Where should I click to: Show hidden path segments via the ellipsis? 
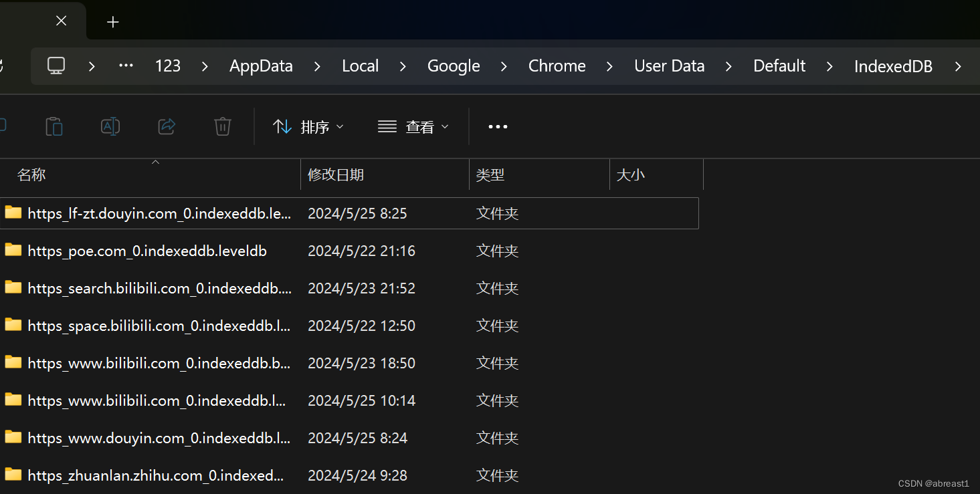[x=126, y=66]
